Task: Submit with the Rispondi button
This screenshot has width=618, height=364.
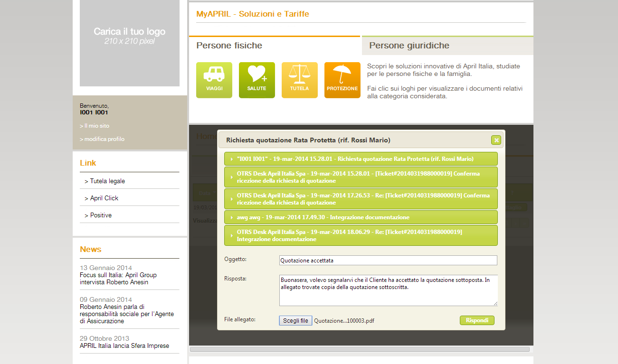Action: click(477, 320)
